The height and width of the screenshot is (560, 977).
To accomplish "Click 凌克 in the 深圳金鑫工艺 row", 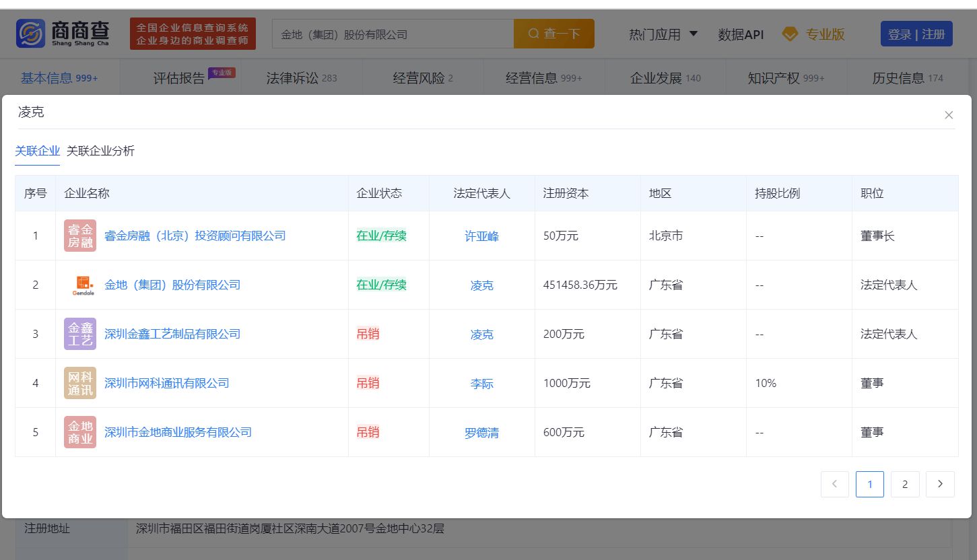I will [x=482, y=335].
